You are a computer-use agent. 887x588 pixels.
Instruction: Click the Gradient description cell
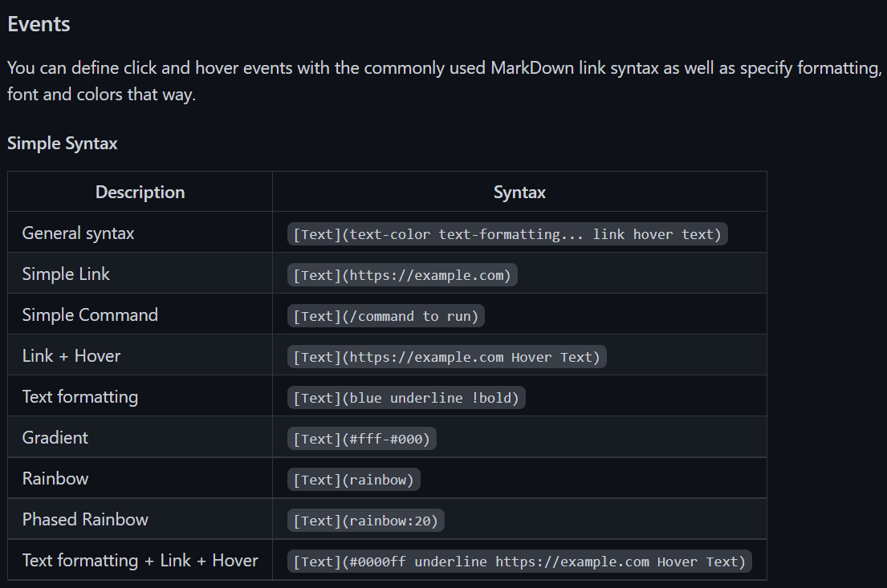pyautogui.click(x=140, y=437)
